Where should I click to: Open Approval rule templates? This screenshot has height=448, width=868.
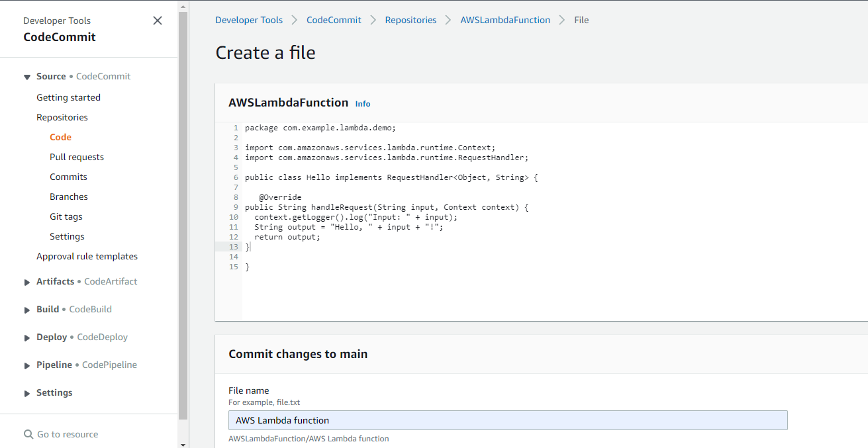pos(87,256)
